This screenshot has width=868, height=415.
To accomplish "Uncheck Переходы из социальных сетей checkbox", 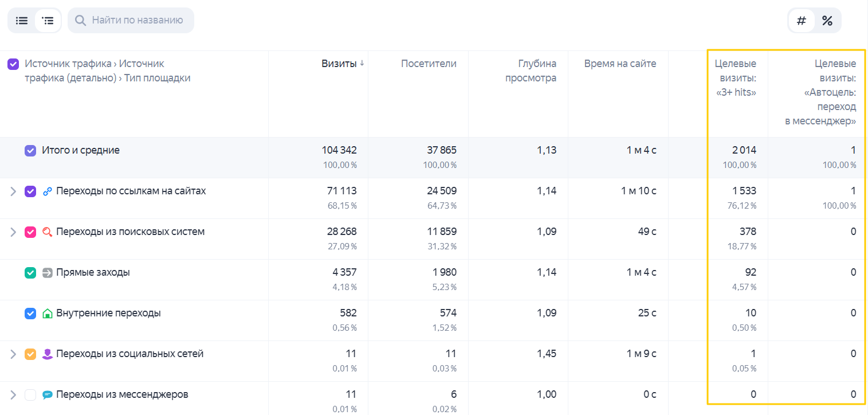I will pos(30,354).
